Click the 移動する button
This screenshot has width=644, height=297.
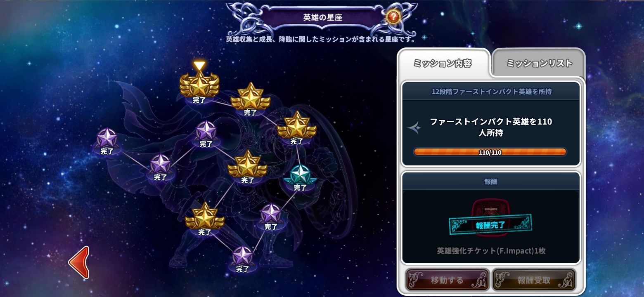pyautogui.click(x=447, y=280)
